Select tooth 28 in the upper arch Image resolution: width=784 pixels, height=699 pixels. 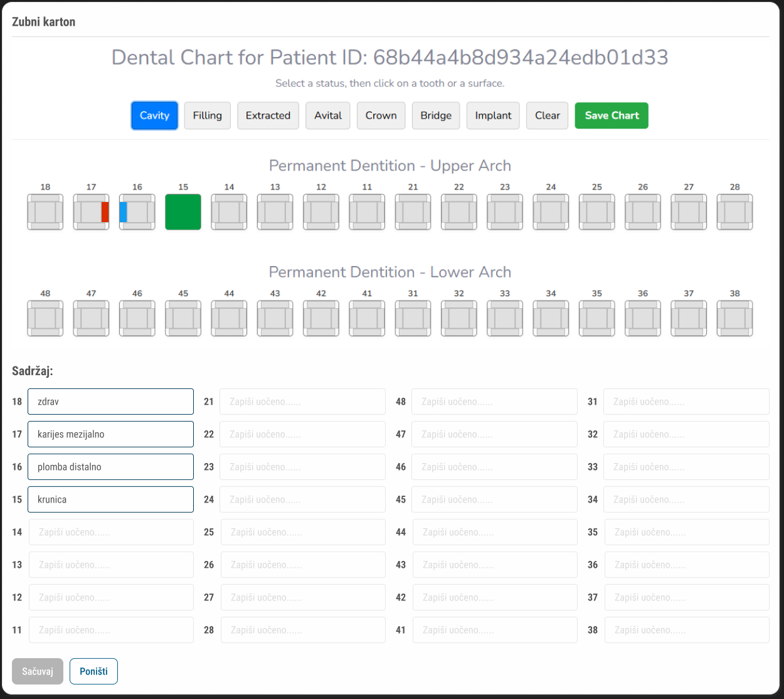click(x=734, y=212)
